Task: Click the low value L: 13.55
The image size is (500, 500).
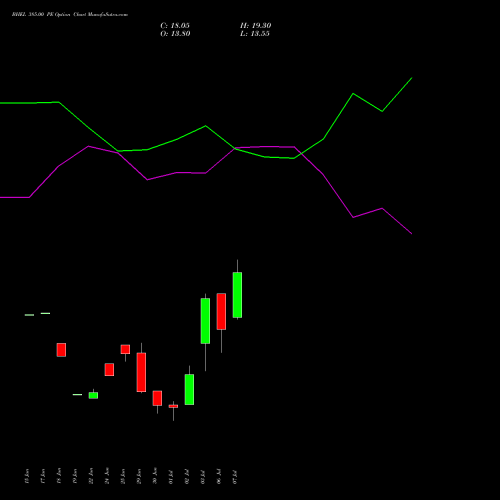Action: [x=255, y=34]
